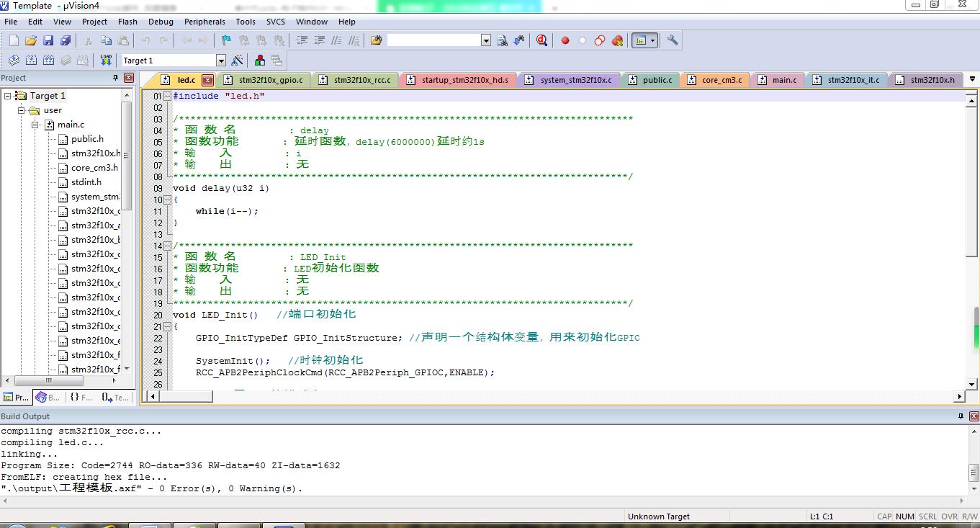Open the Target 1 selection dropdown
980x528 pixels.
pos(221,61)
